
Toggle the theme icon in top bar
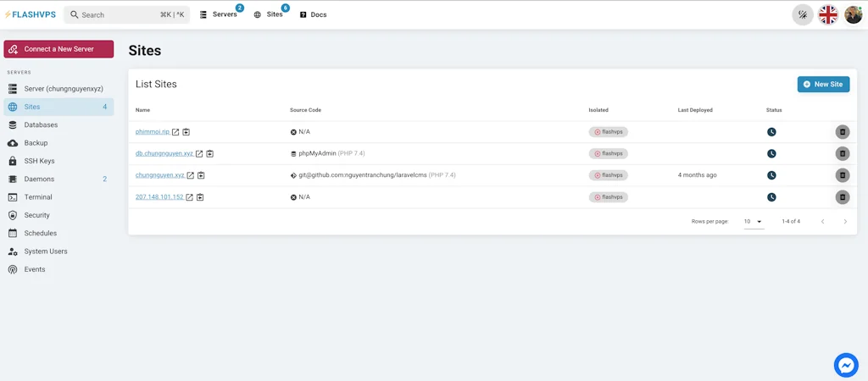pyautogui.click(x=802, y=15)
